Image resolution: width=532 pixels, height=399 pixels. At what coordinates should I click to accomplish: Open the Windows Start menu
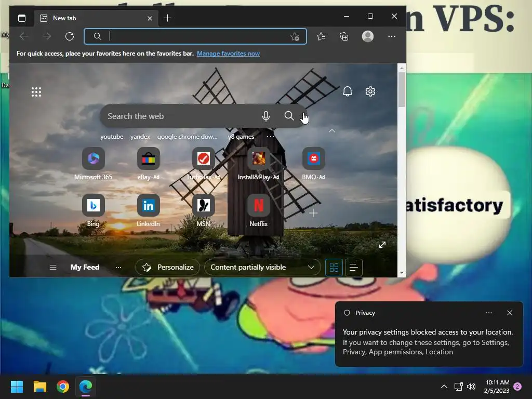(x=17, y=387)
